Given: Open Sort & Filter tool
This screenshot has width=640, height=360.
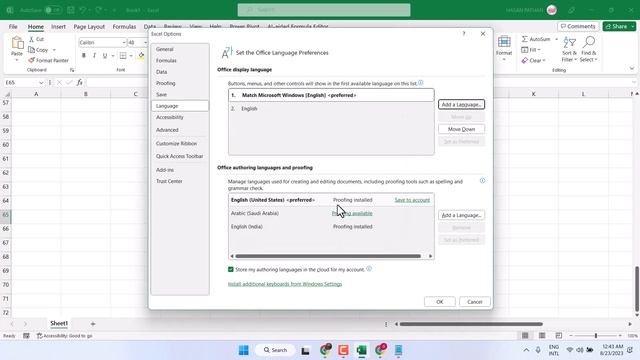Looking at the screenshot, I should [569, 49].
